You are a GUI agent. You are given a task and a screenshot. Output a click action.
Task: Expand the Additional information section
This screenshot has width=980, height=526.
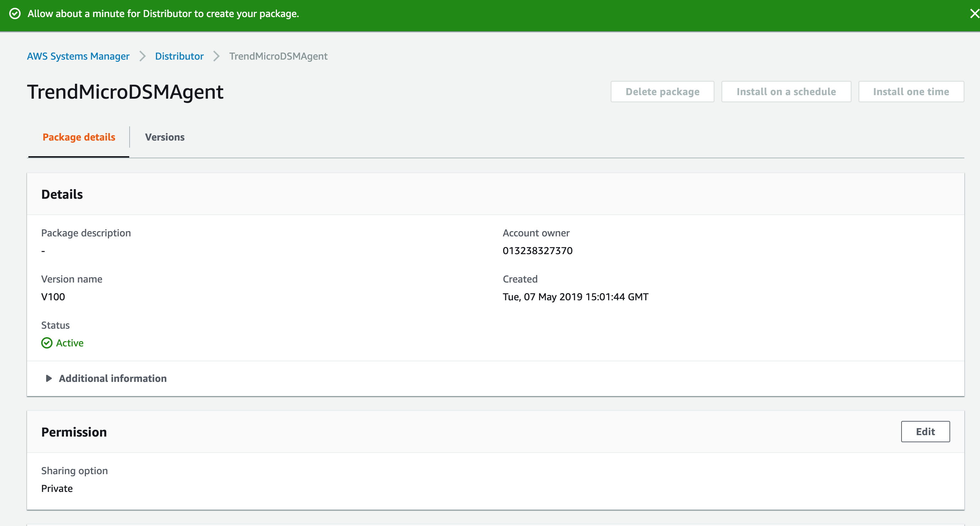[49, 378]
